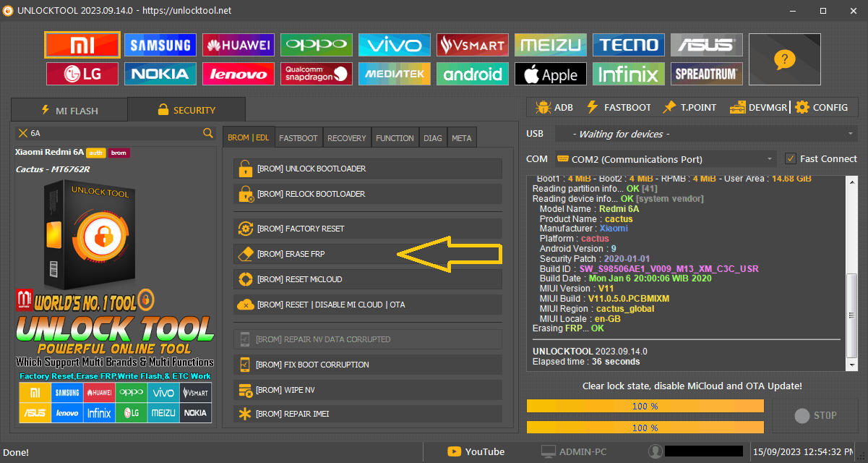Select the Spreadtrum brand tile
This screenshot has width=868, height=463.
click(x=706, y=74)
